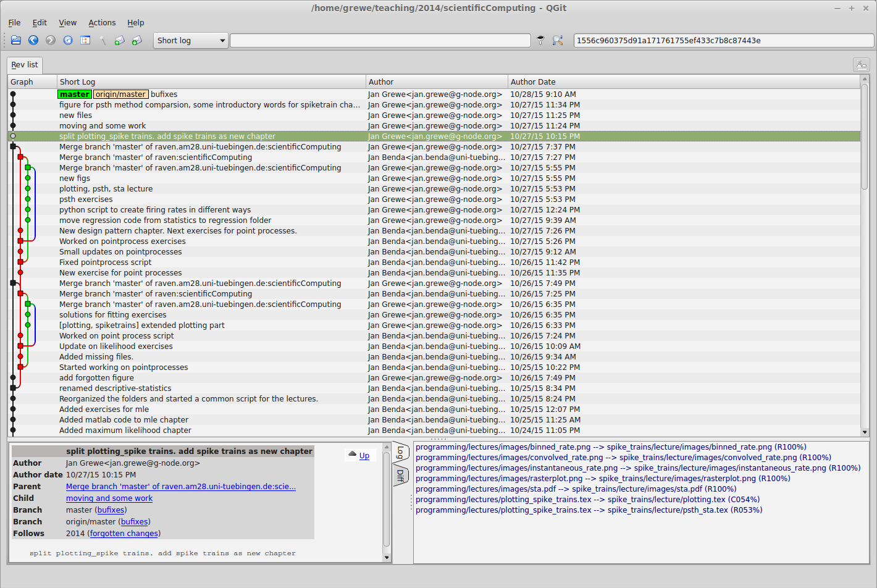Image resolution: width=877 pixels, height=588 pixels.
Task: Click the grey forward arrow icon
Action: 51,40
